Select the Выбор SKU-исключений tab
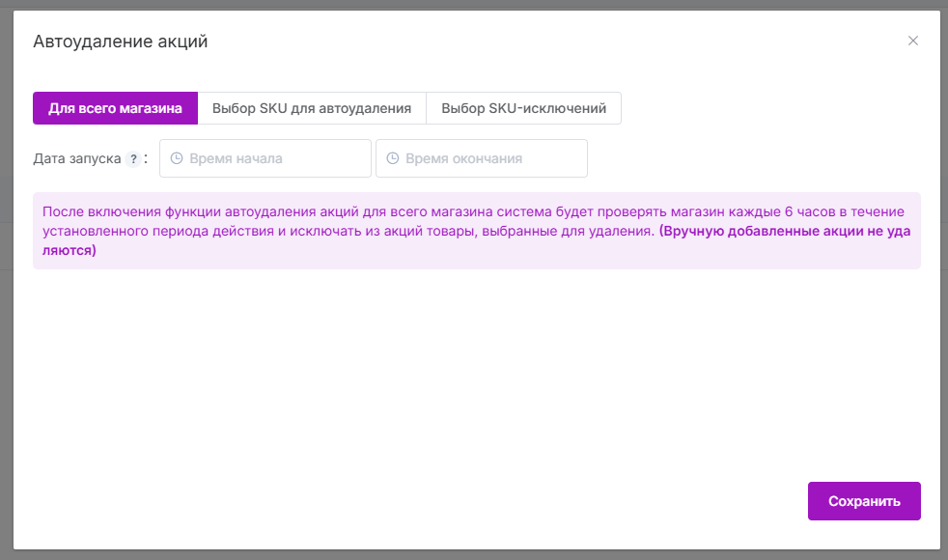Viewport: 948px width, 560px height. point(523,108)
